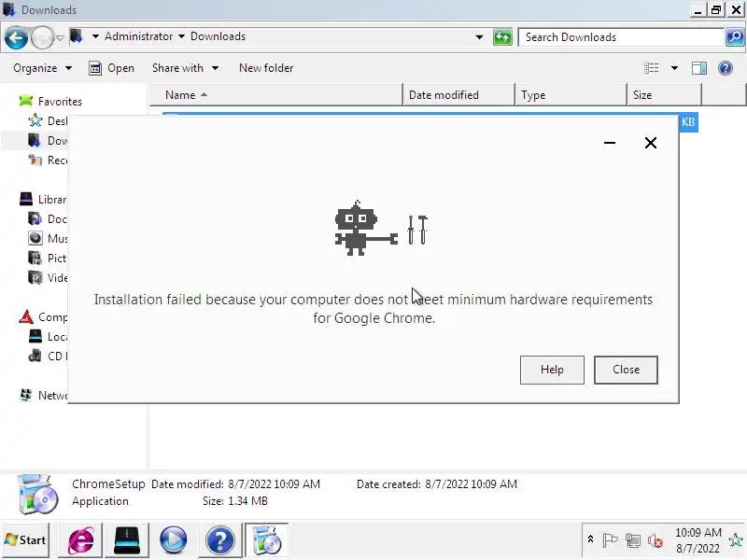The height and width of the screenshot is (560, 747).
Task: Select Libraries in the navigation pane
Action: [x=43, y=199]
